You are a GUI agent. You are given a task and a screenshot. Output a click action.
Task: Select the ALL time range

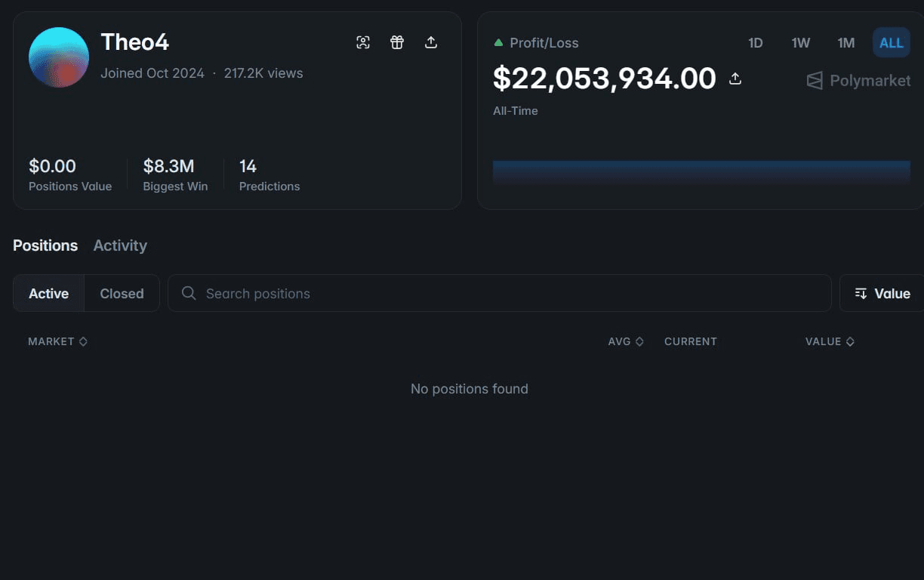pos(891,43)
